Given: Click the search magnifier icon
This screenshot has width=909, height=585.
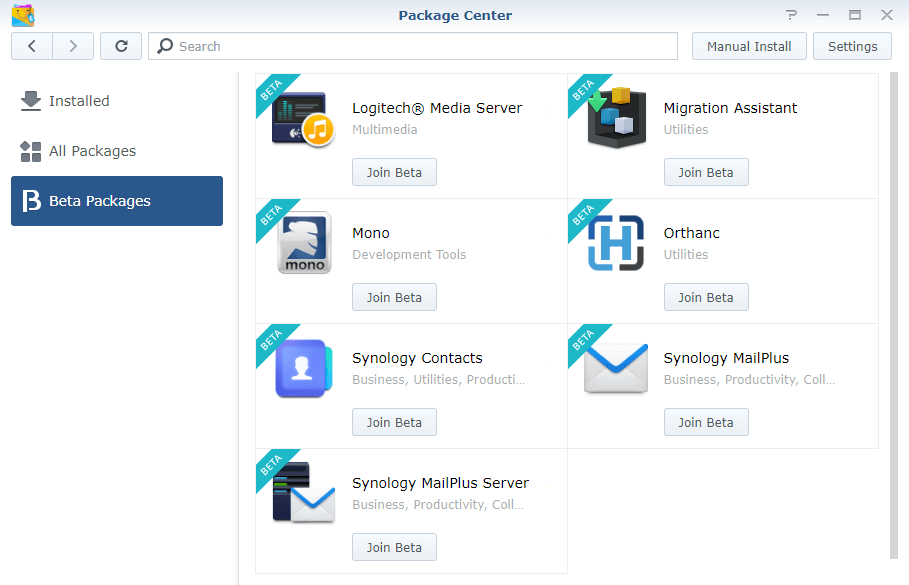Looking at the screenshot, I should (x=165, y=46).
